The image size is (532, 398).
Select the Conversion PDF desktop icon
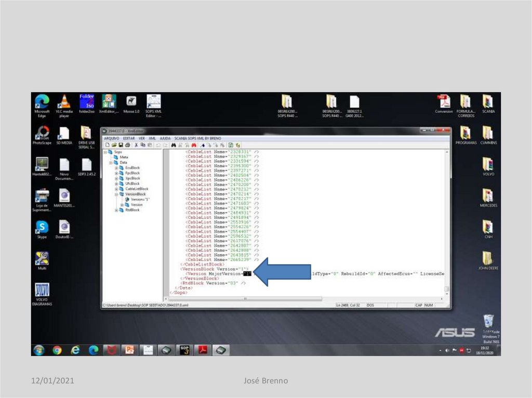(444, 104)
